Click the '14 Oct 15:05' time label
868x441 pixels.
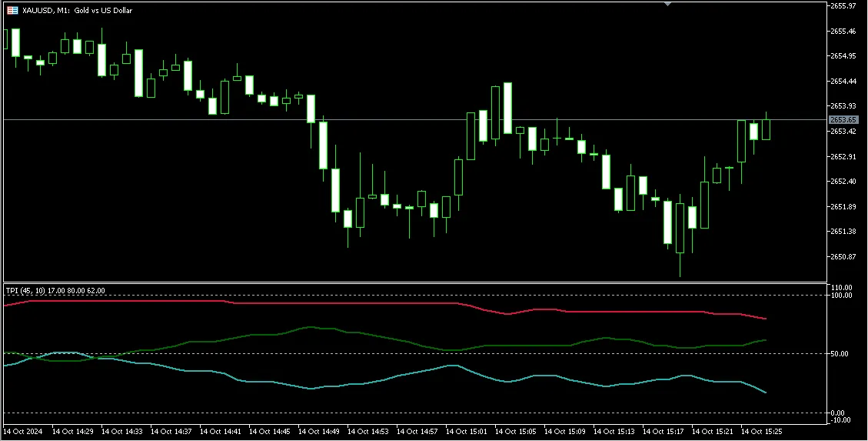[515, 431]
